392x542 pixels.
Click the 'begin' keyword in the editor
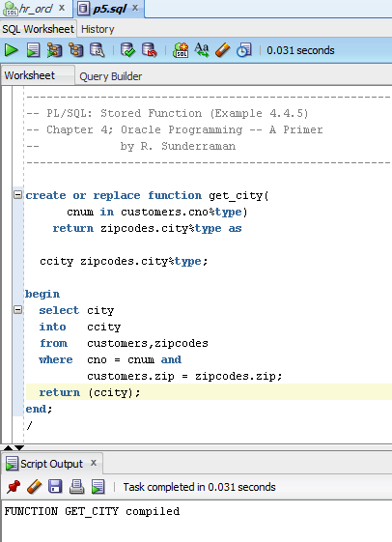(x=42, y=294)
